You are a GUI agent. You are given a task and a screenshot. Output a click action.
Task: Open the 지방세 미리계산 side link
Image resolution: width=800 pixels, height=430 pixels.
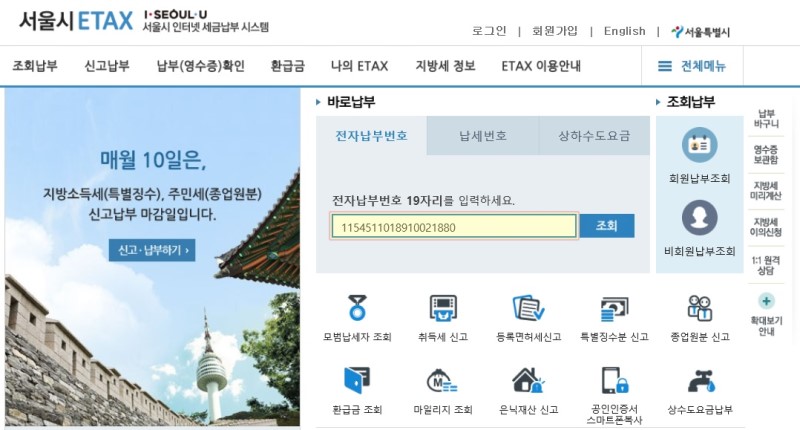(766, 190)
